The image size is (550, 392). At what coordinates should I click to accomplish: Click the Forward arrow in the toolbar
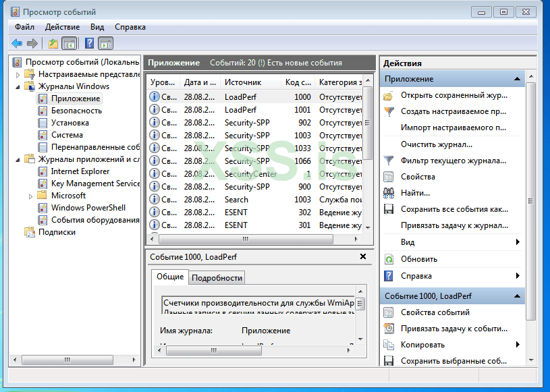coord(32,44)
